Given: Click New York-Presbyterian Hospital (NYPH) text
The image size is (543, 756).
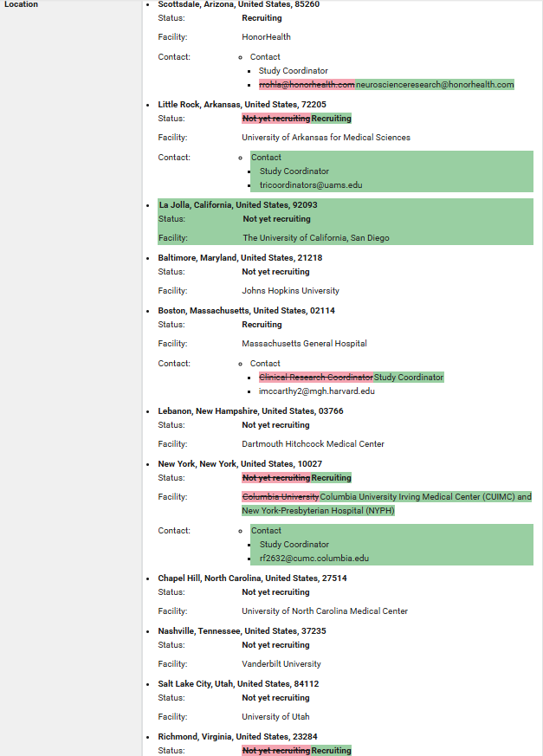Looking at the screenshot, I should [x=319, y=511].
